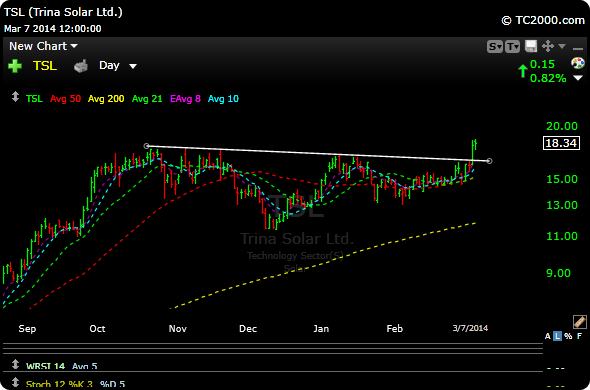Click the left endpoint handle of the trendline
590x390 pixels.
pos(147,146)
